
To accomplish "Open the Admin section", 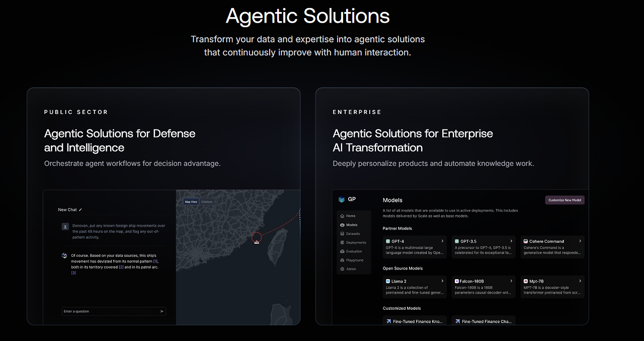I will point(349,269).
